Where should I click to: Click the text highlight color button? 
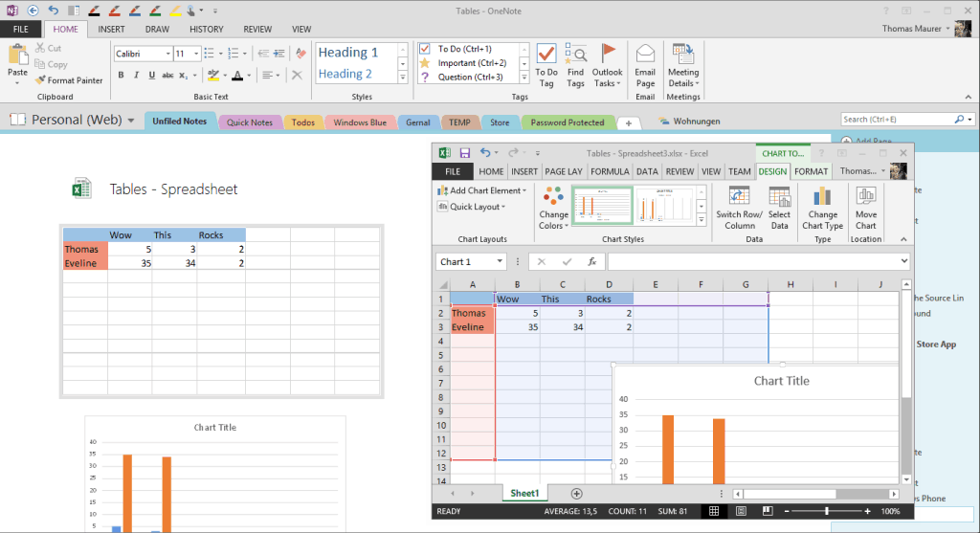click(x=213, y=75)
